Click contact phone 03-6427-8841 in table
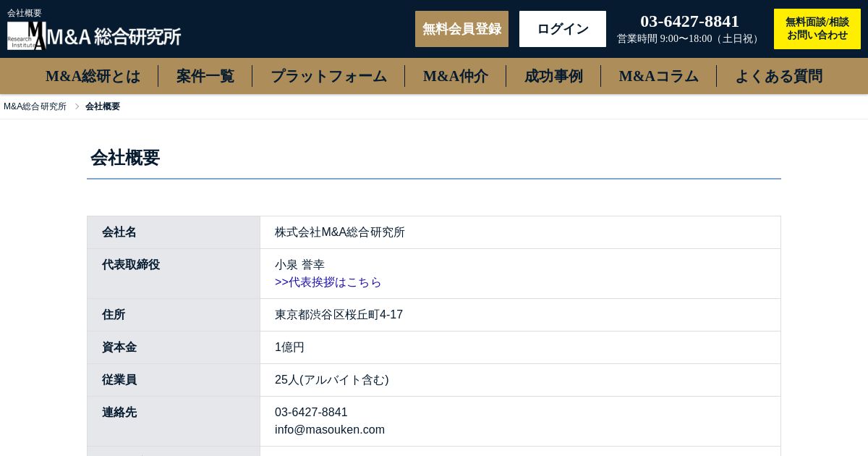 click(311, 413)
